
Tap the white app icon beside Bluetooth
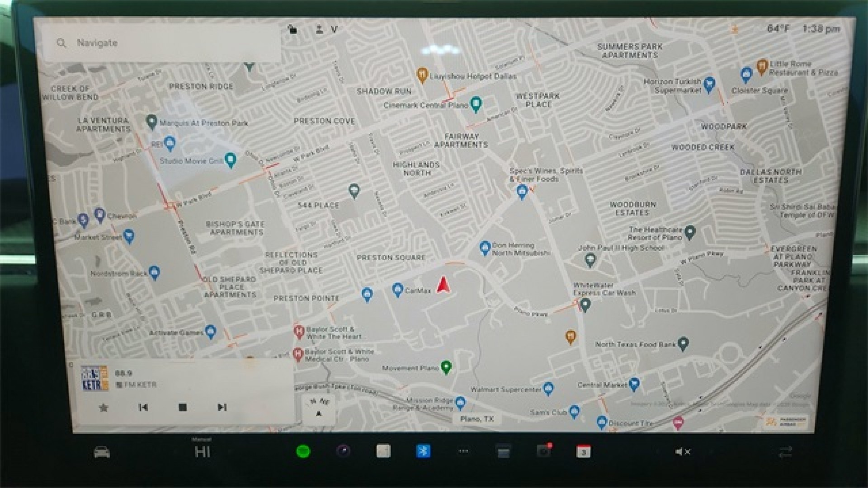383,451
